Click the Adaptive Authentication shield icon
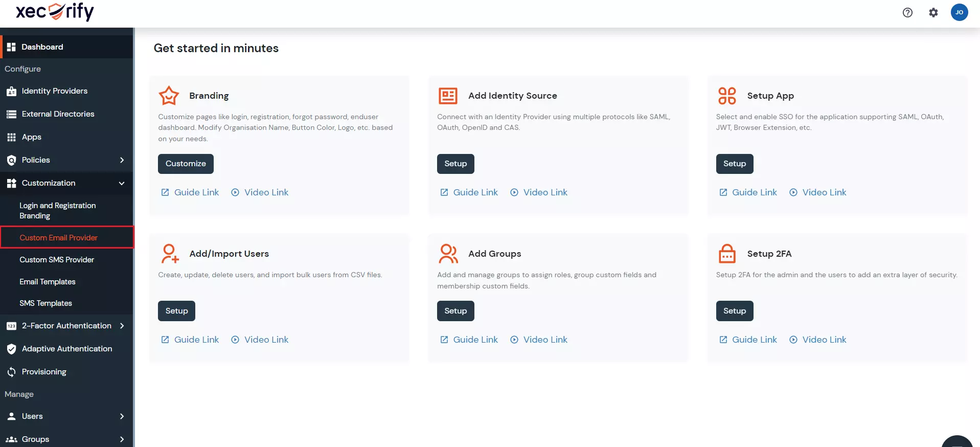 pyautogui.click(x=11, y=349)
